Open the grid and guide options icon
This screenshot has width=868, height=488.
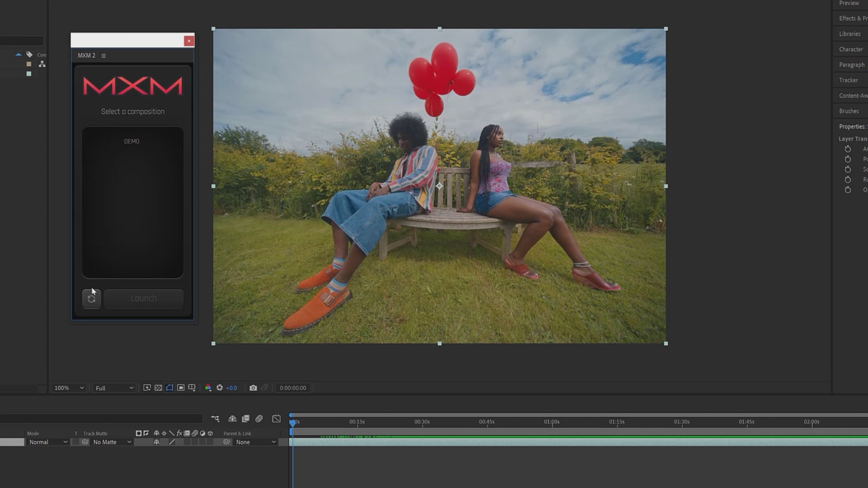(x=192, y=388)
